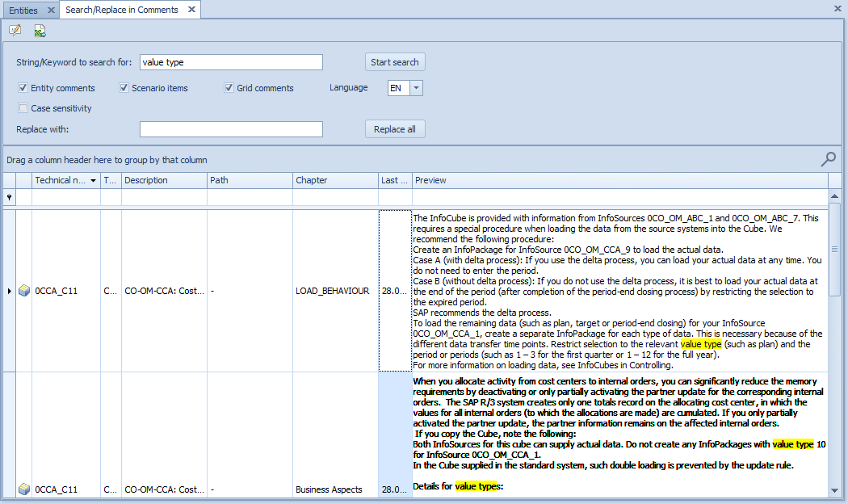Switch to the Entities tab
This screenshot has width=848, height=504.
pyautogui.click(x=23, y=10)
